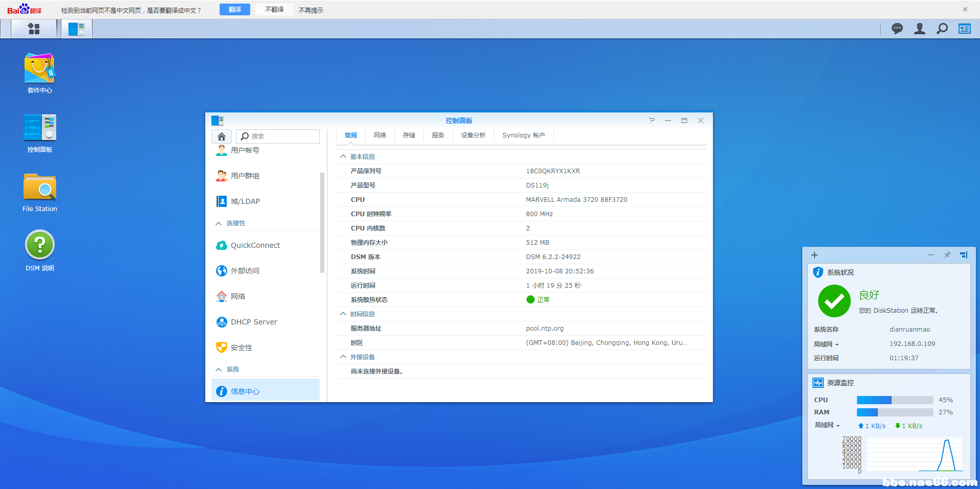Collapse the External Devices (外接设备) section
This screenshot has height=489, width=980.
343,357
